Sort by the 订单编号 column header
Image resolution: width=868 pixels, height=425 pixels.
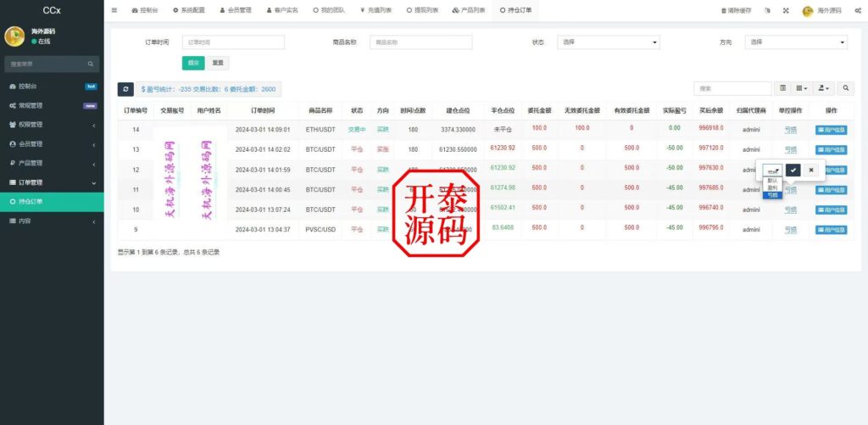pos(136,111)
